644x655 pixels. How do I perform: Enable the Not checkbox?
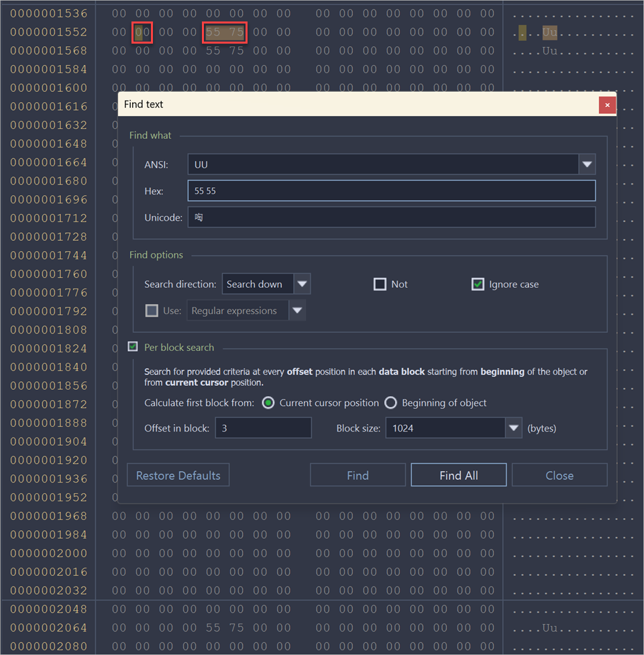[380, 285]
